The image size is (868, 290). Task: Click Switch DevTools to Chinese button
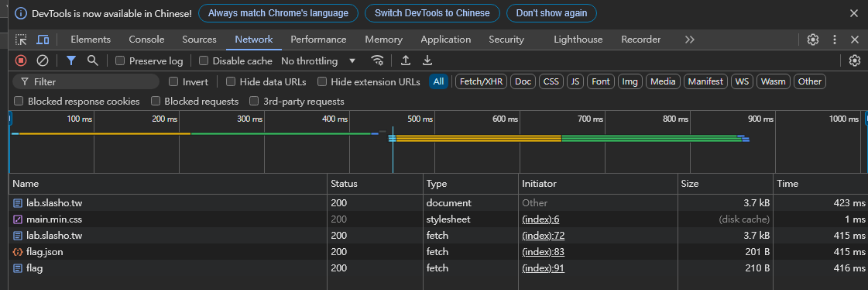click(432, 12)
